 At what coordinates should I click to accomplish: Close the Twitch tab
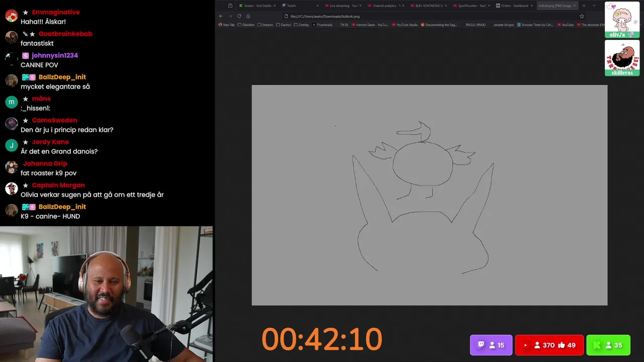pos(317,6)
